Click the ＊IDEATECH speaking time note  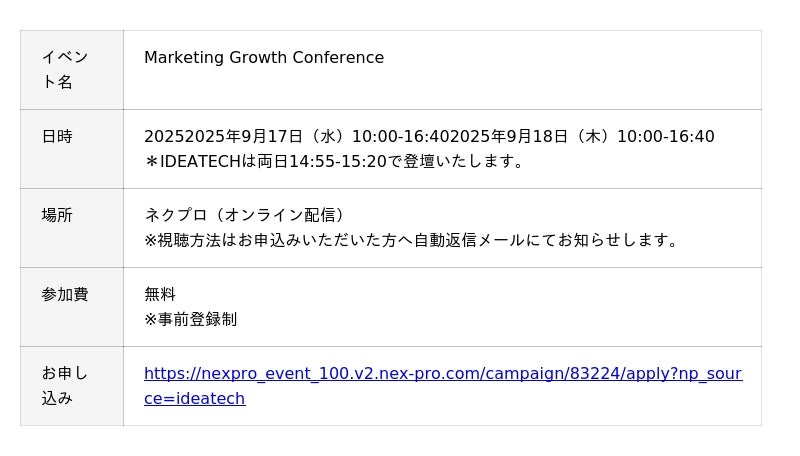tap(335, 162)
